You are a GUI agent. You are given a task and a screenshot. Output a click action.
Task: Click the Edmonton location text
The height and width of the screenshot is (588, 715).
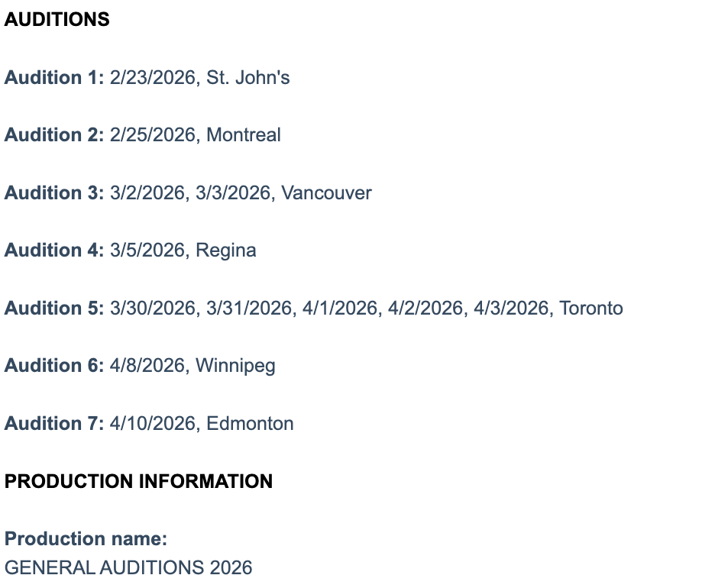[250, 424]
